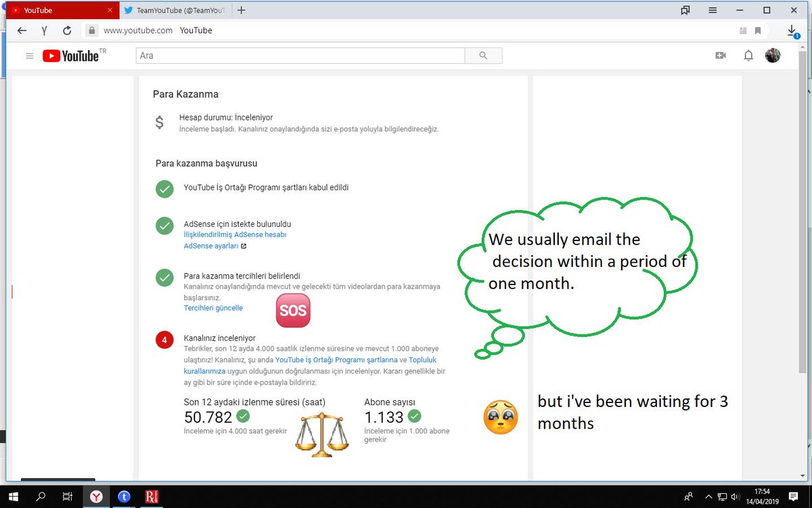Open the network status tray icon
The height and width of the screenshot is (508, 812).
click(723, 496)
